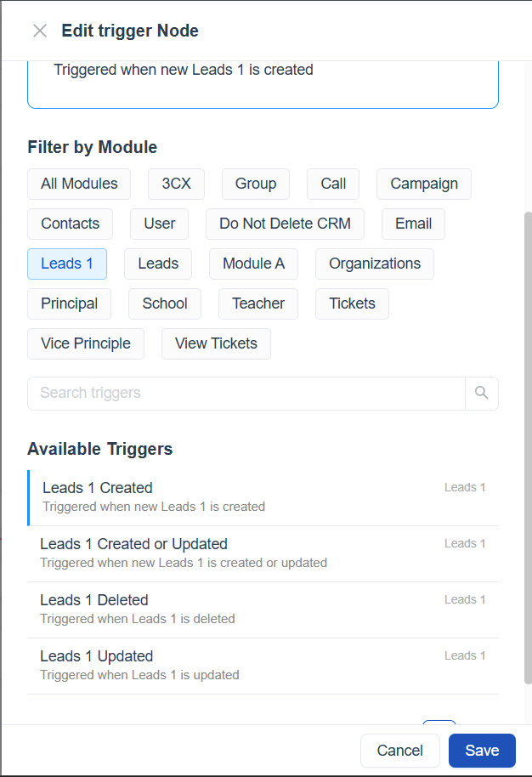Click the panel's vertical scrollbar
532x777 pixels.
527,442
